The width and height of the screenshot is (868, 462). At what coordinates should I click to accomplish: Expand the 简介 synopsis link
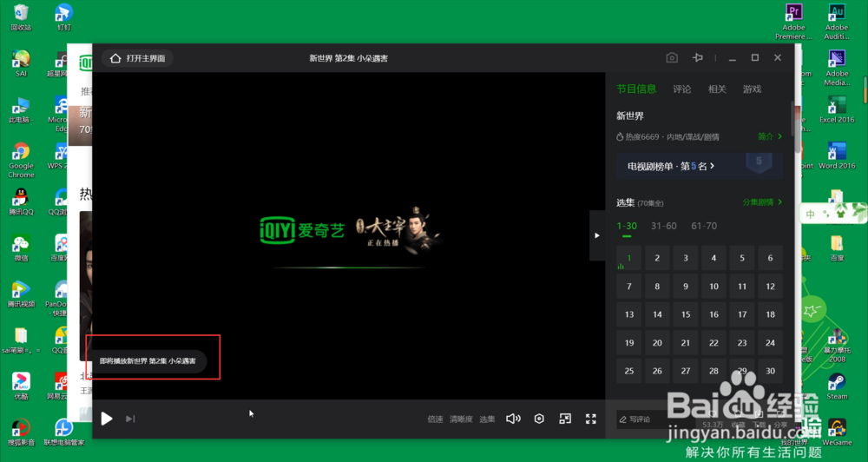click(x=769, y=136)
